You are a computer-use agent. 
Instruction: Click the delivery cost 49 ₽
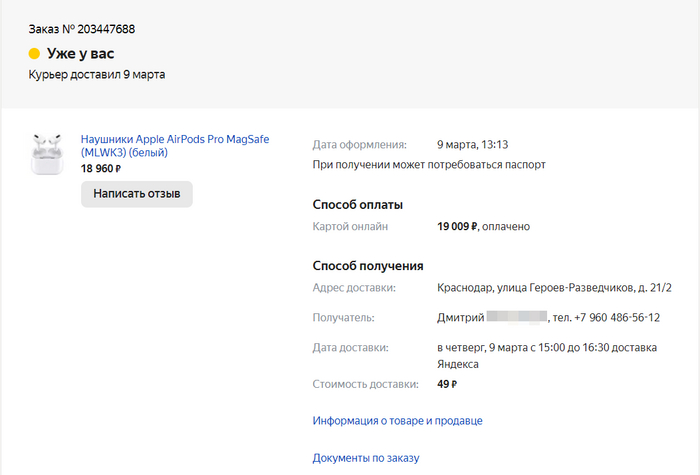coord(447,384)
